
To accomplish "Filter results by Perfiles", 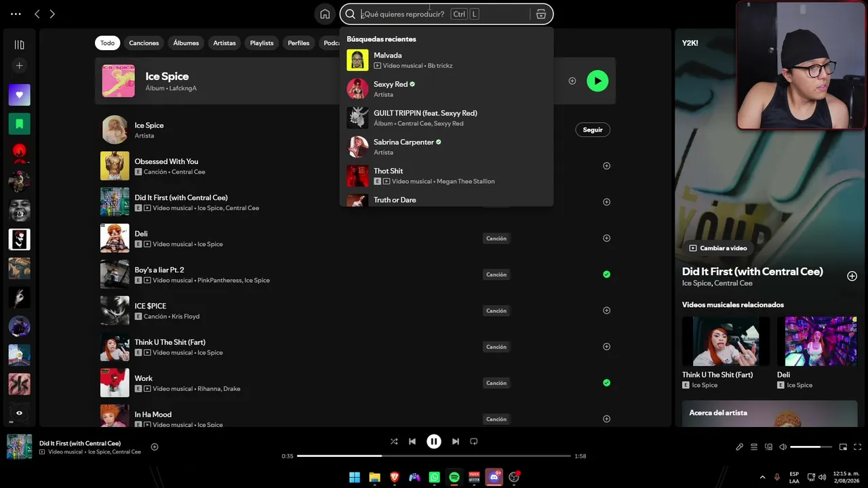I will pyautogui.click(x=298, y=43).
